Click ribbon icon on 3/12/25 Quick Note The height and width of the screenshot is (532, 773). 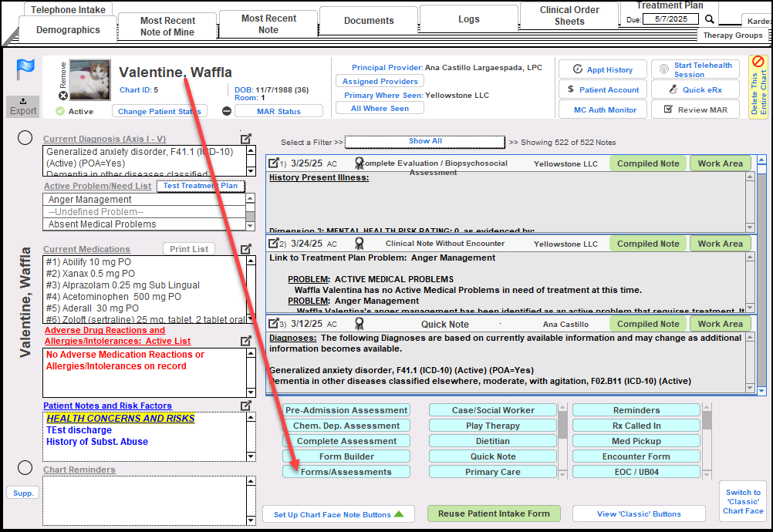359,324
